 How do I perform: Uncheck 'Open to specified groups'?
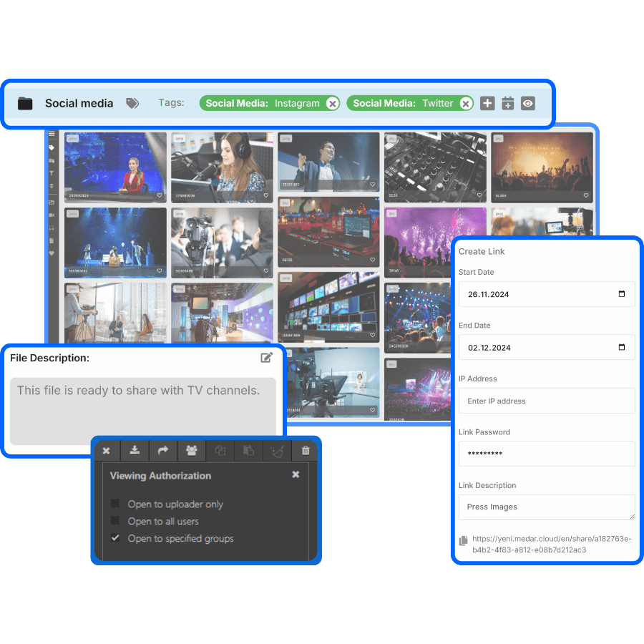pos(115,538)
